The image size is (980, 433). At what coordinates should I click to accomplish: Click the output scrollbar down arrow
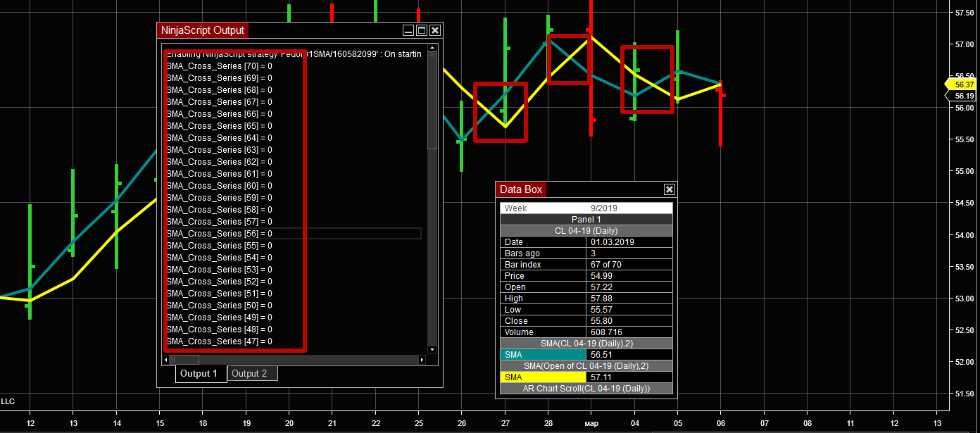pos(432,349)
